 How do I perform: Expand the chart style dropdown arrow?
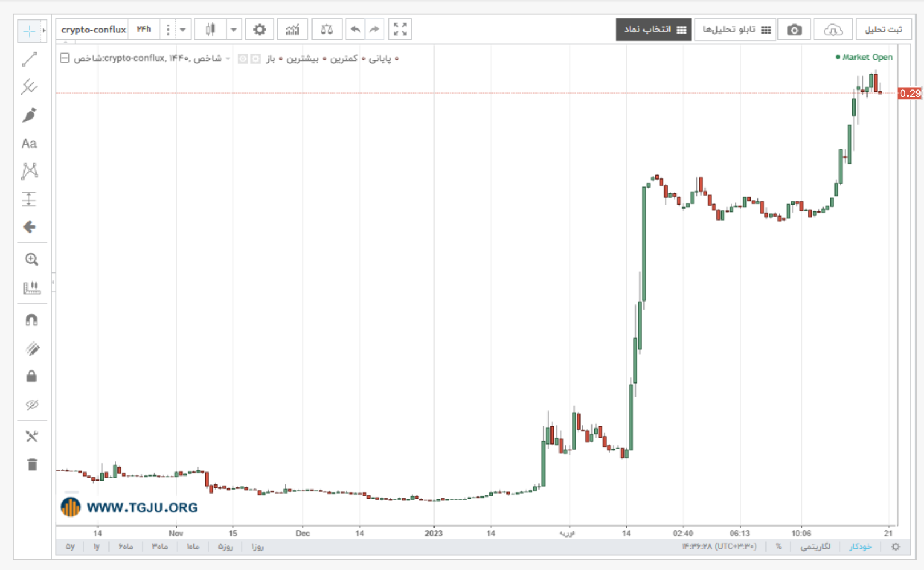pyautogui.click(x=234, y=30)
